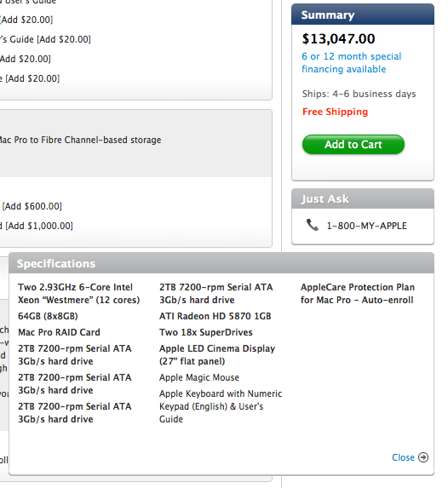The width and height of the screenshot is (448, 488).
Task: Click the green Add to Cart button
Action: 353,145
